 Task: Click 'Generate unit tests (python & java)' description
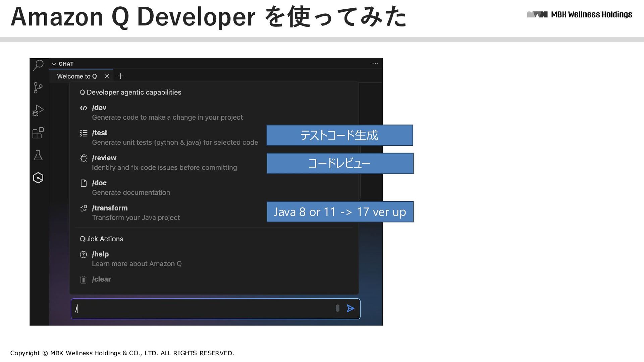pyautogui.click(x=175, y=142)
